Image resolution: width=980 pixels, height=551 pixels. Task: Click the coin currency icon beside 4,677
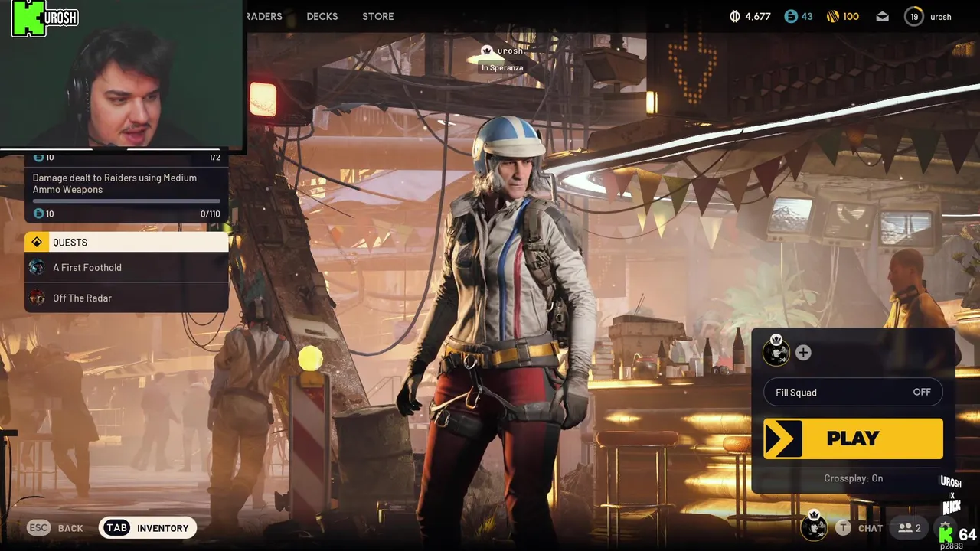click(x=735, y=16)
